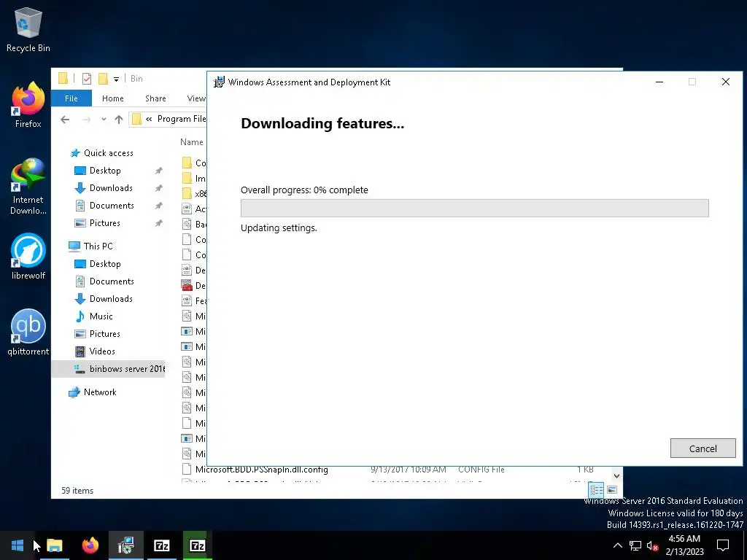The image size is (747, 560).
Task: Launch Firefox from the desktop shortcut
Action: (28, 105)
